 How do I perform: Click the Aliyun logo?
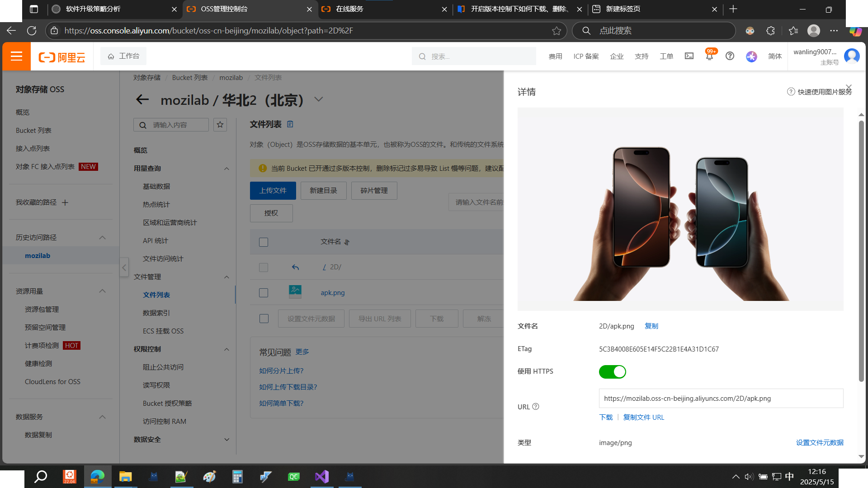pyautogui.click(x=62, y=57)
